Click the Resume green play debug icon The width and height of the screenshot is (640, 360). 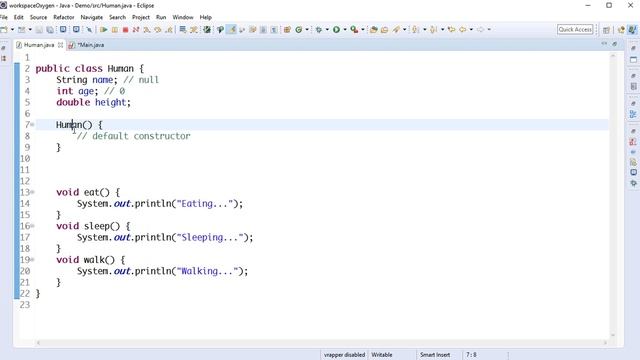(104, 29)
